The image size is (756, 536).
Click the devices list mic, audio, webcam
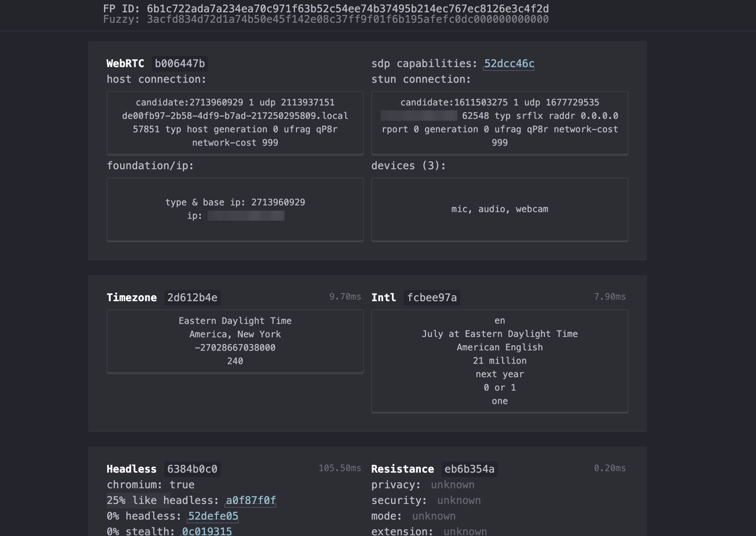tap(499, 209)
